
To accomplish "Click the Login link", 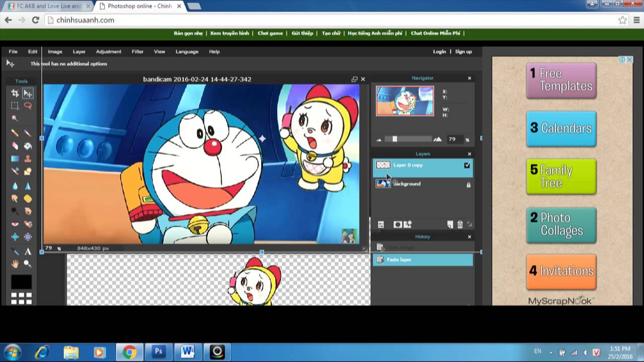I will click(440, 51).
